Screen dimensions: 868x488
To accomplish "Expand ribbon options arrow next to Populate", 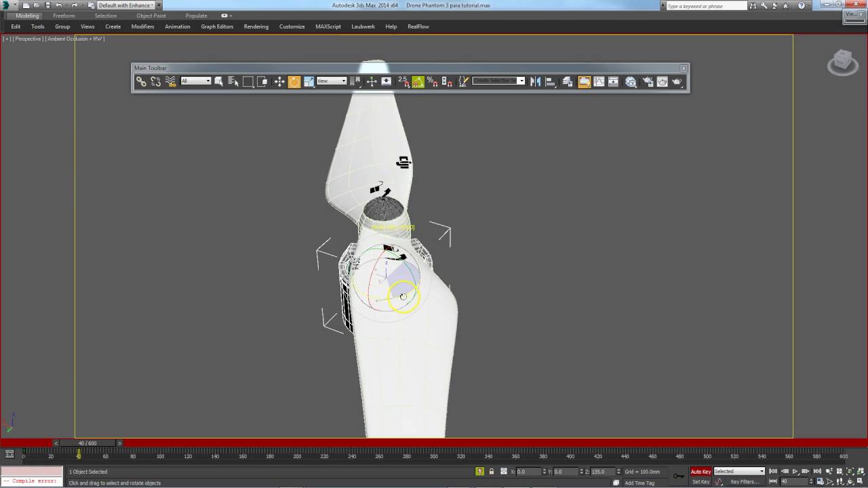I will (226, 16).
